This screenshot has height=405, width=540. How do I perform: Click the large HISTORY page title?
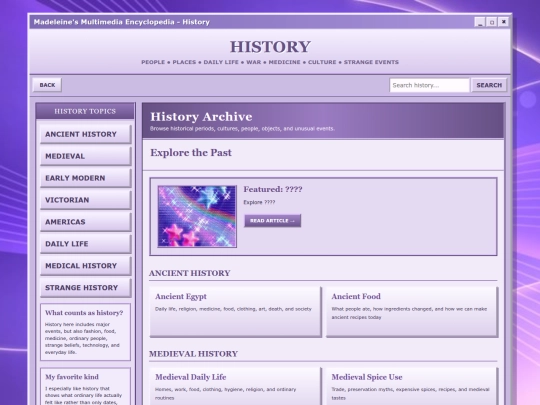point(270,47)
